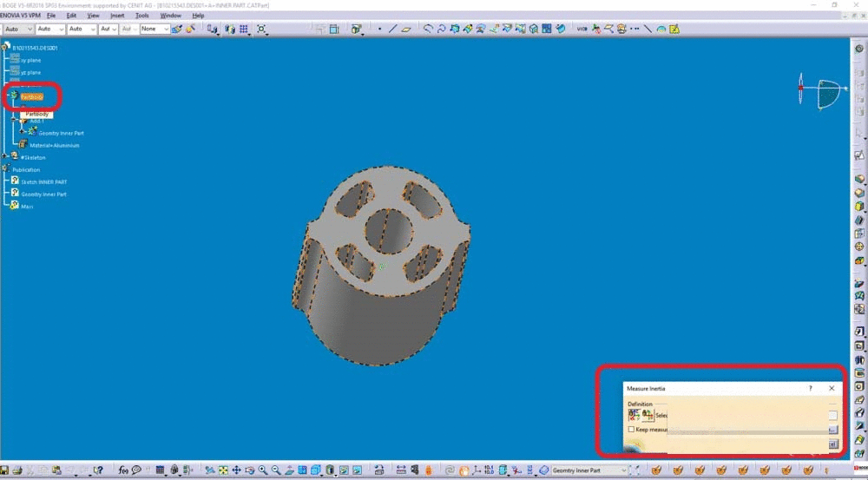Click the Painter brush icon beside None dropdown
The width and height of the screenshot is (868, 480).
point(177,29)
